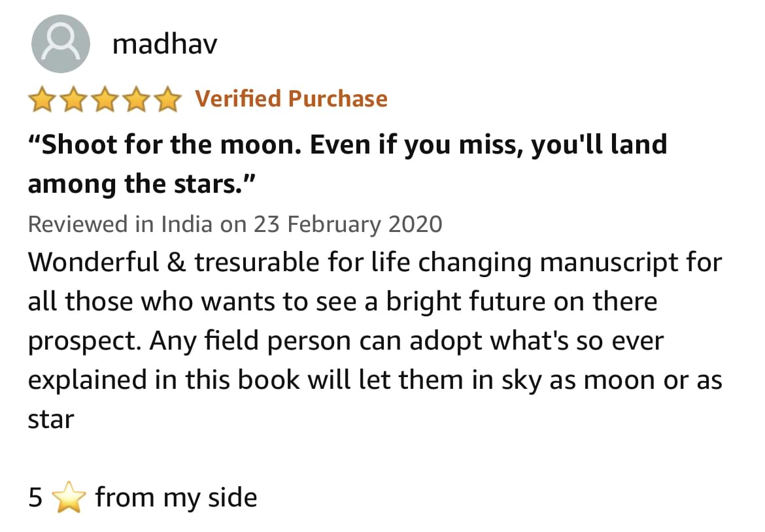Screen dimensions: 765x532
Task: Click the fifth rating star
Action: click(168, 99)
